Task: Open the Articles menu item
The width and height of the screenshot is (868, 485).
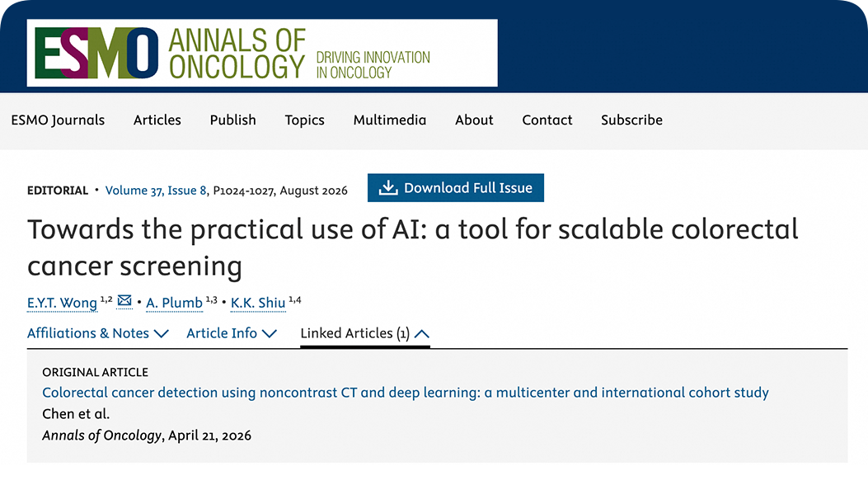Action: click(x=157, y=120)
